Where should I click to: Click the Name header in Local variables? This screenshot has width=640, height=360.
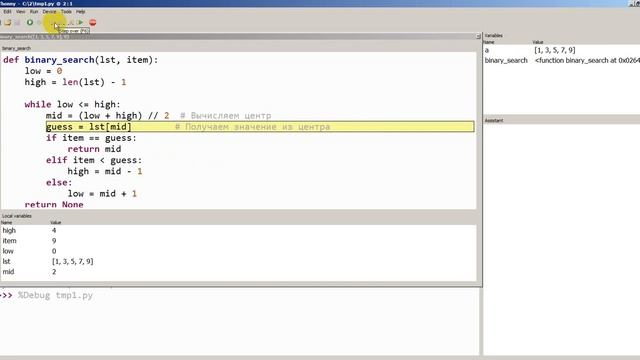6,222
